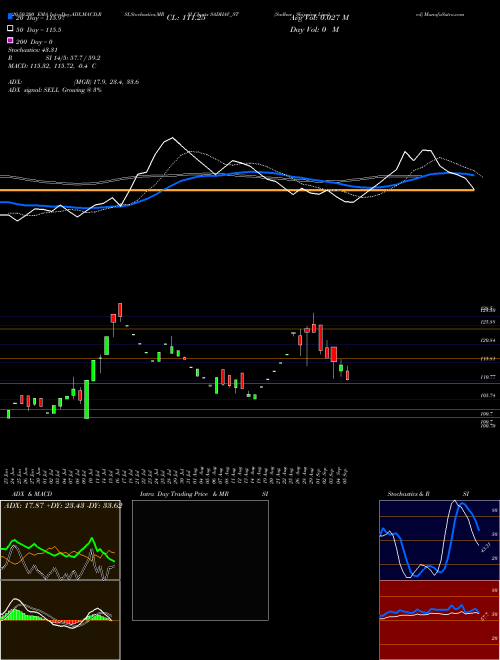This screenshot has height=660, width=500.
Task: Click the 'ADX: (MGR) 17.9, 23.4, 33.6' line
Action: click(74, 82)
